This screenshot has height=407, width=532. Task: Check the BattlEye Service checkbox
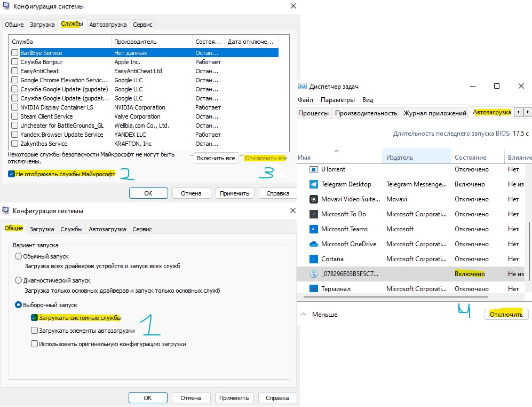14,53
